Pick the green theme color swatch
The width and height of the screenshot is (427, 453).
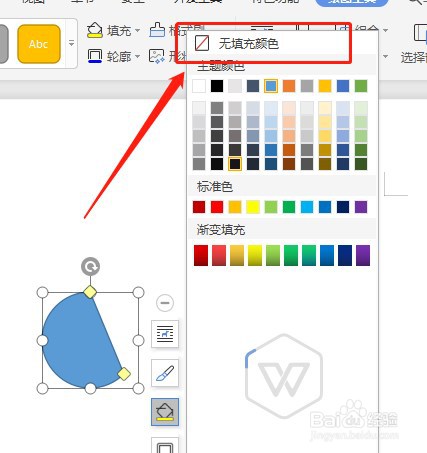(361, 86)
